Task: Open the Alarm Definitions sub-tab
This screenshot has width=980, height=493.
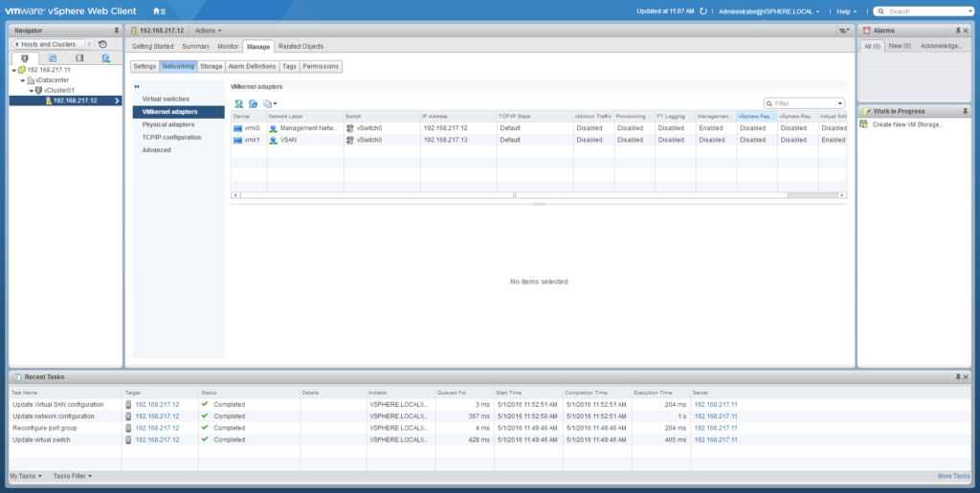Action: click(x=252, y=66)
